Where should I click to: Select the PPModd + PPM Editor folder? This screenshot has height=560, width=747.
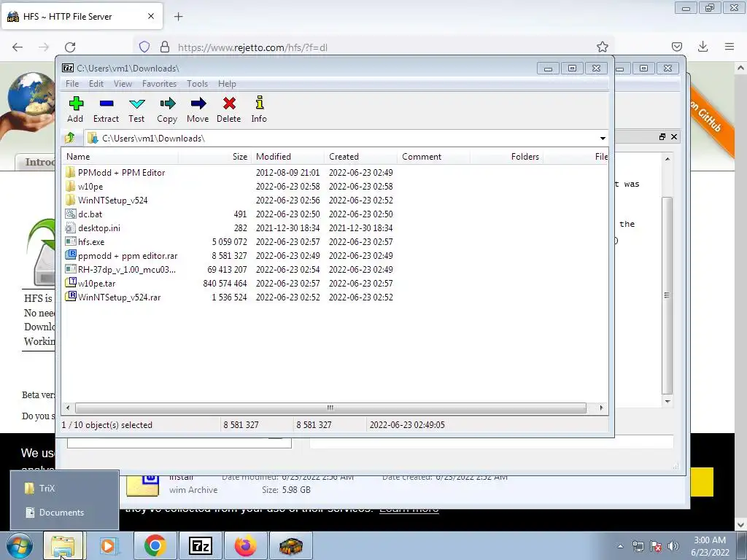(x=121, y=172)
